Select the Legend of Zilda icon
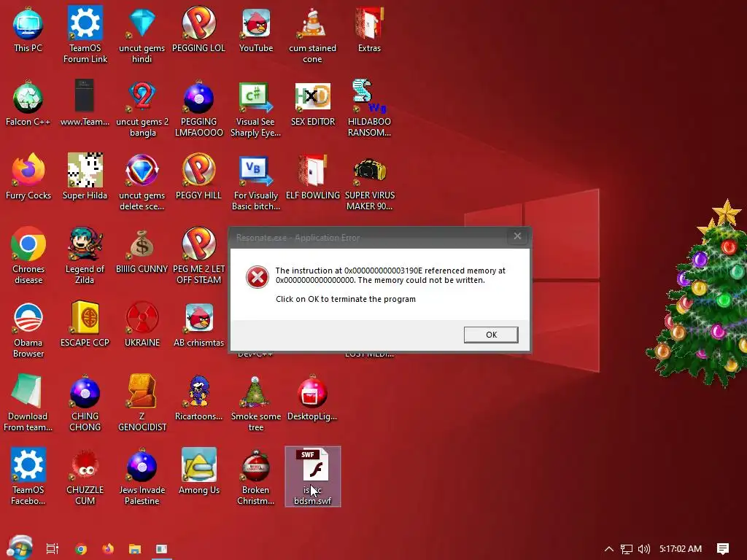Screen dimensions: 747x560 coord(85,256)
